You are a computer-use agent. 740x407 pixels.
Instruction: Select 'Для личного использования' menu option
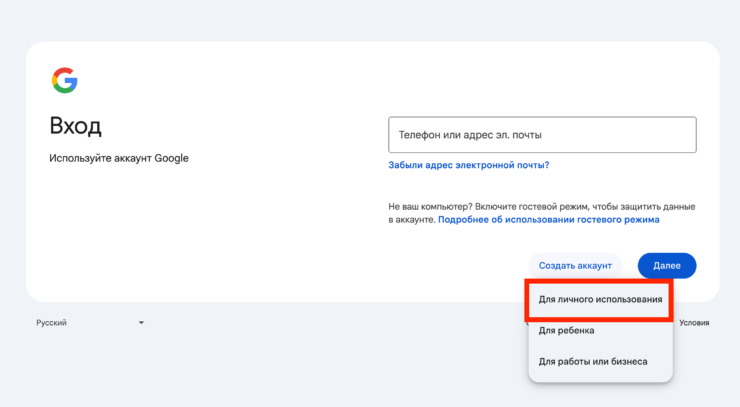pos(599,300)
